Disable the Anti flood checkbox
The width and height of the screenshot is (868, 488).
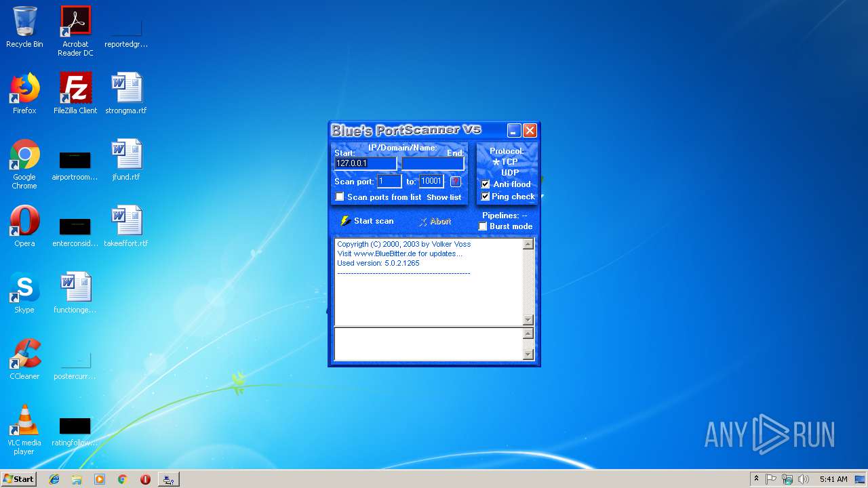[x=485, y=184]
